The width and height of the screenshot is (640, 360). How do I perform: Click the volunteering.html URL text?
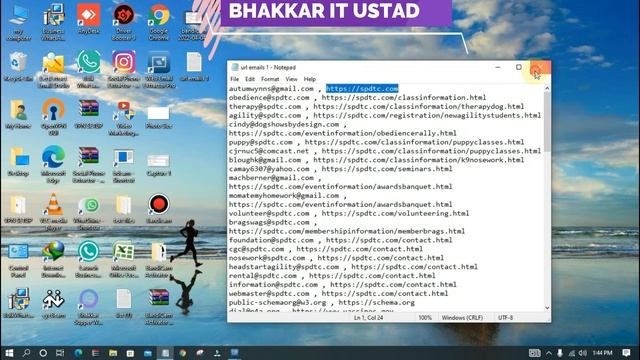coord(395,213)
